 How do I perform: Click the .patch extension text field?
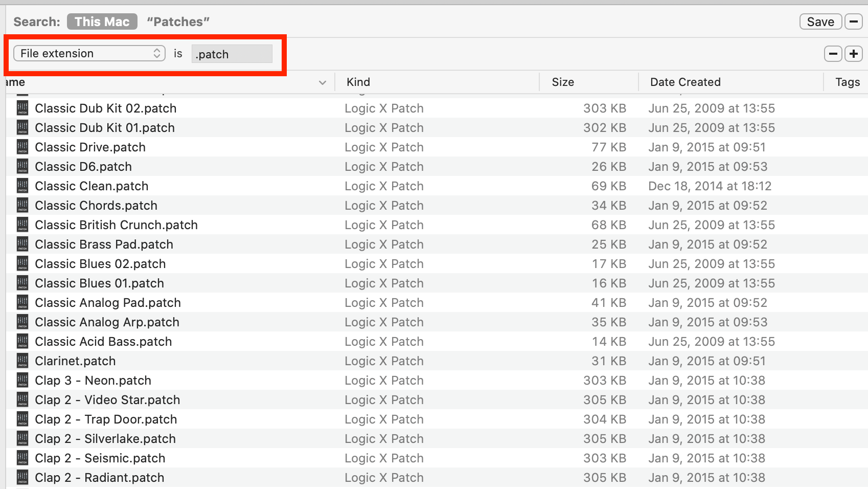click(232, 53)
